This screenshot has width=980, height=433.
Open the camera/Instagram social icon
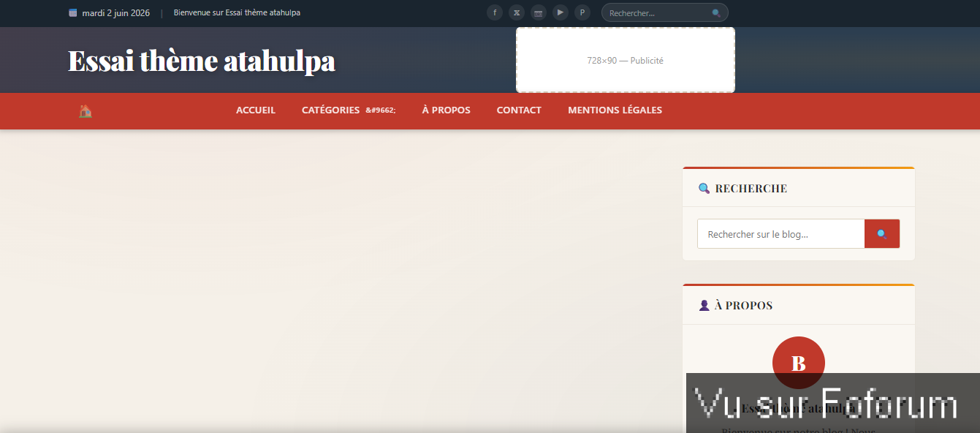point(539,12)
